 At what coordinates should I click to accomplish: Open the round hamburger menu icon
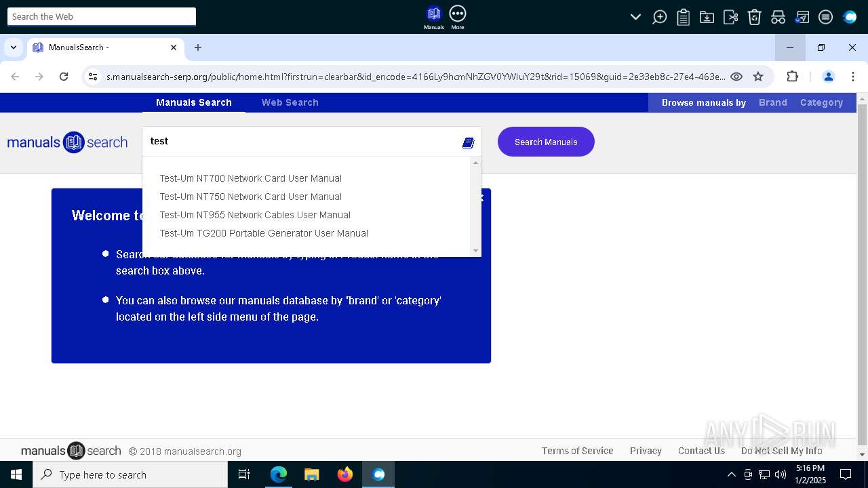825,17
